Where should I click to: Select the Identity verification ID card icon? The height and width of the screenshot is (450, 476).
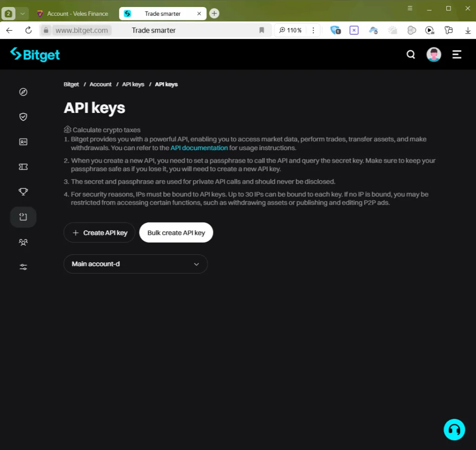pyautogui.click(x=23, y=142)
